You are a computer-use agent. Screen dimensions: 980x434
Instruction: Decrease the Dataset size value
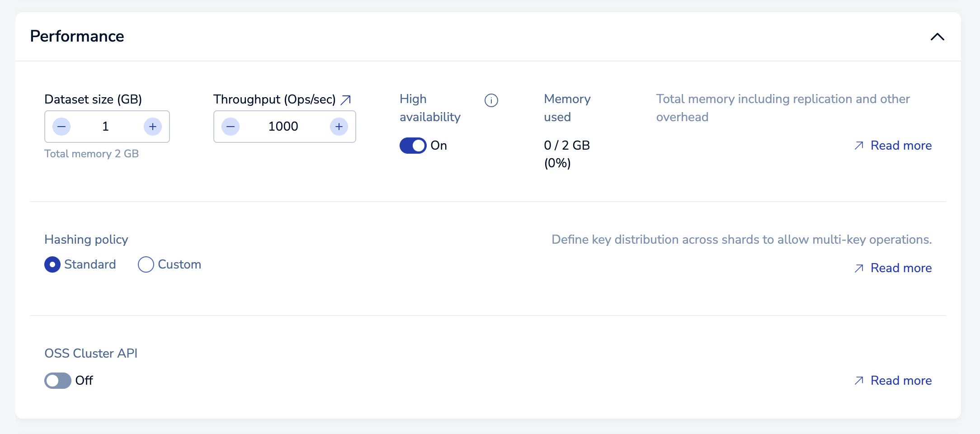[61, 127]
